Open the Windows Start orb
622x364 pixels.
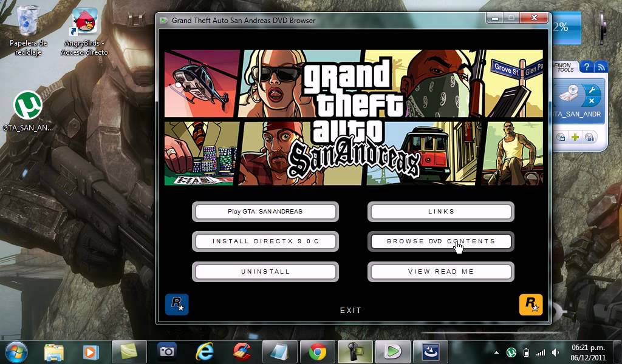click(x=16, y=352)
